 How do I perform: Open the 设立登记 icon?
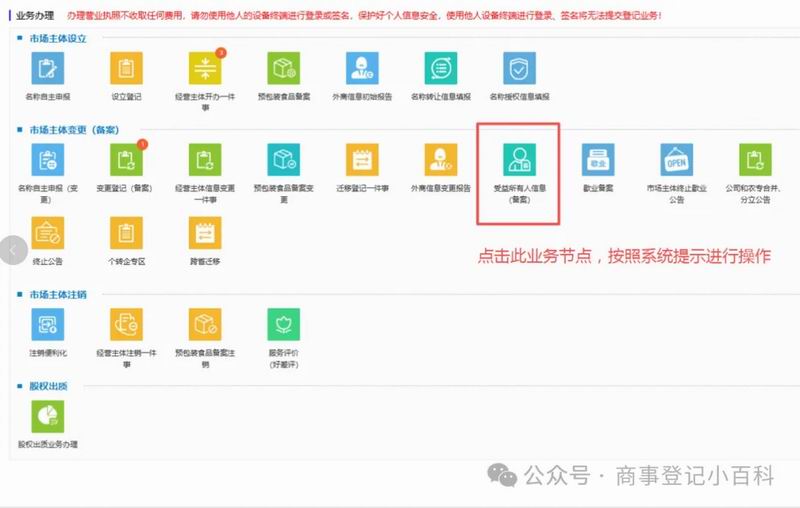click(126, 68)
